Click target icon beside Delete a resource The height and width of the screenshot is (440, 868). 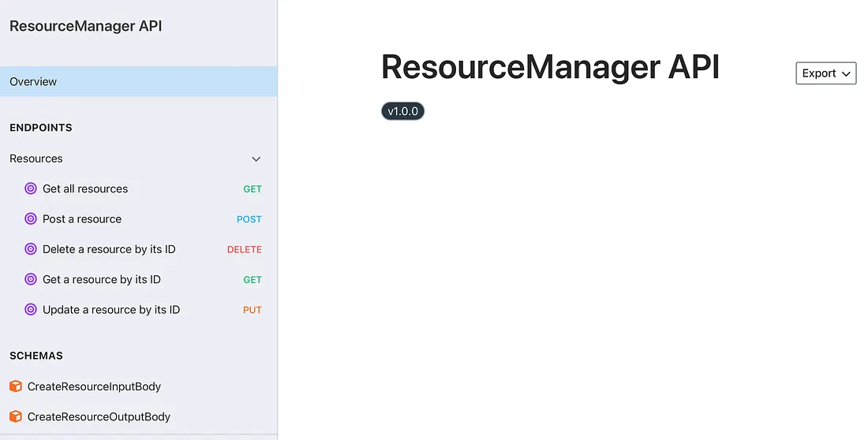click(x=31, y=249)
